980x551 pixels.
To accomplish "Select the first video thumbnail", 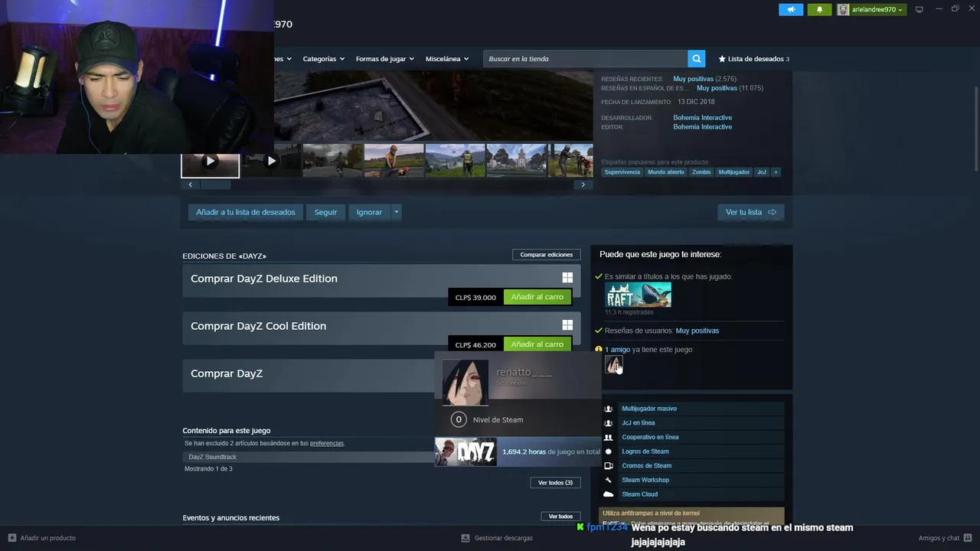I will 210,161.
